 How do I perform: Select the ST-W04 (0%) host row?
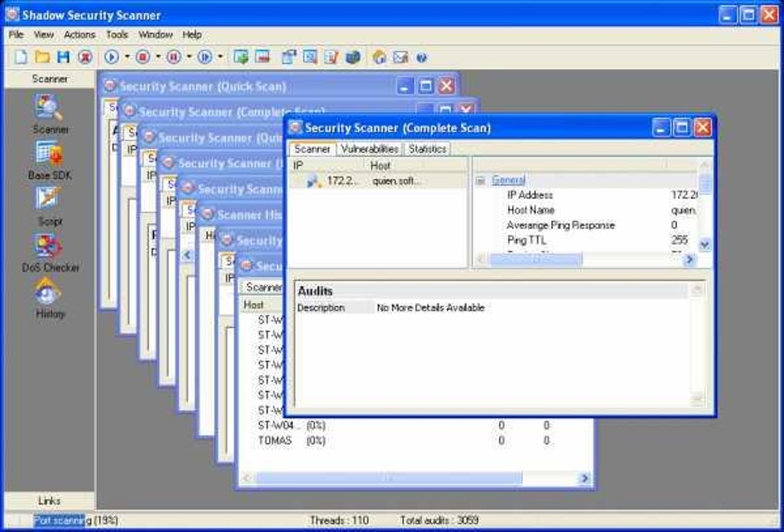415,425
